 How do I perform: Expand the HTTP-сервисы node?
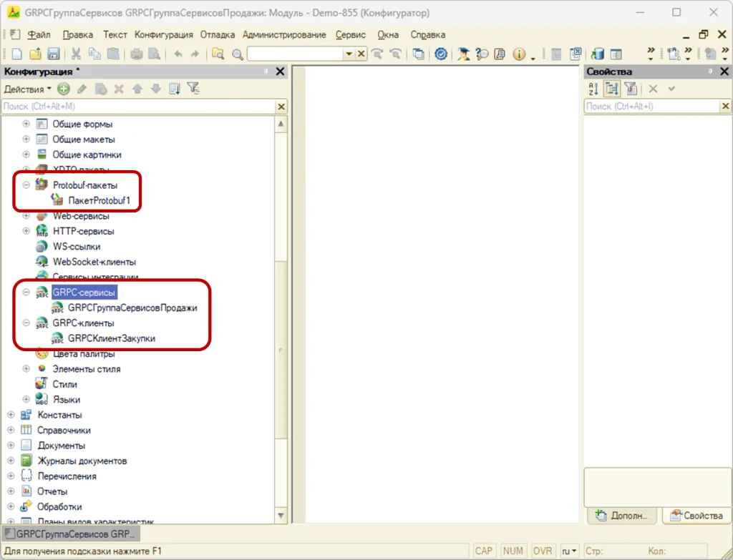pyautogui.click(x=26, y=231)
